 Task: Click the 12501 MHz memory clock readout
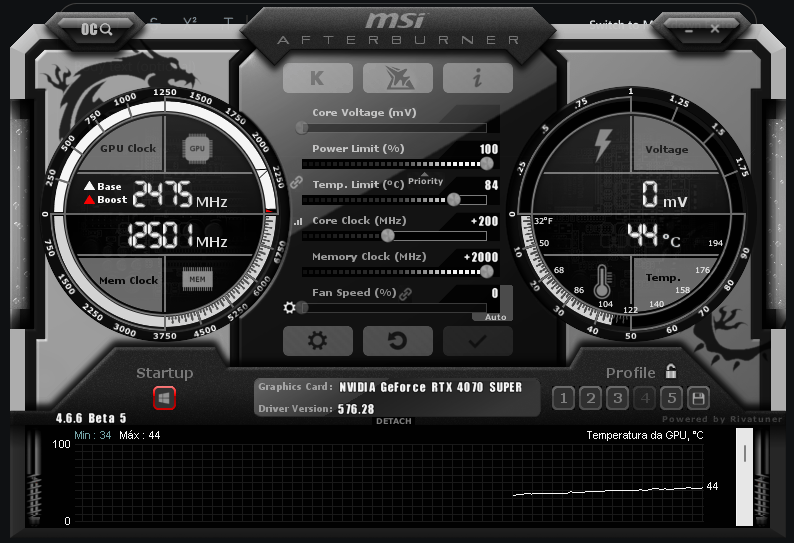tap(177, 236)
